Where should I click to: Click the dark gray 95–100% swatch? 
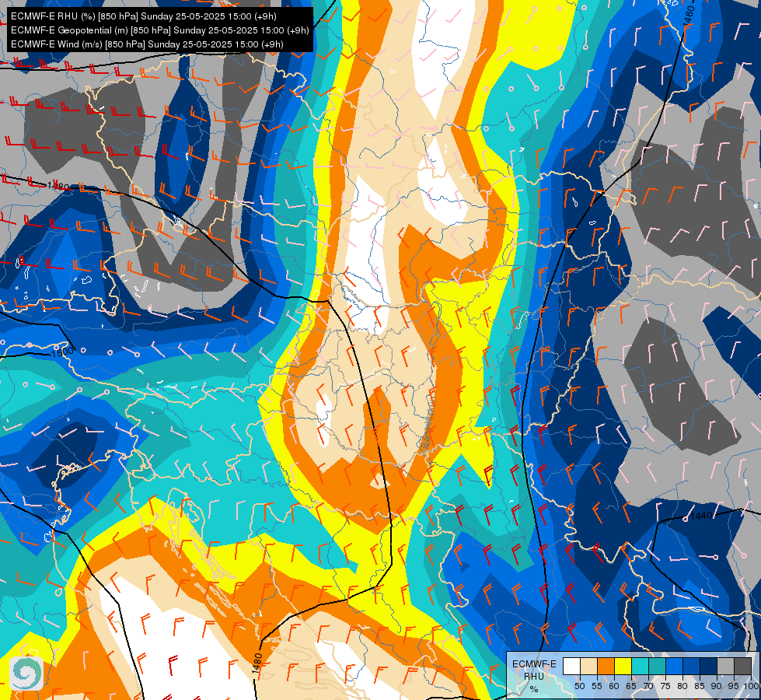[743, 666]
